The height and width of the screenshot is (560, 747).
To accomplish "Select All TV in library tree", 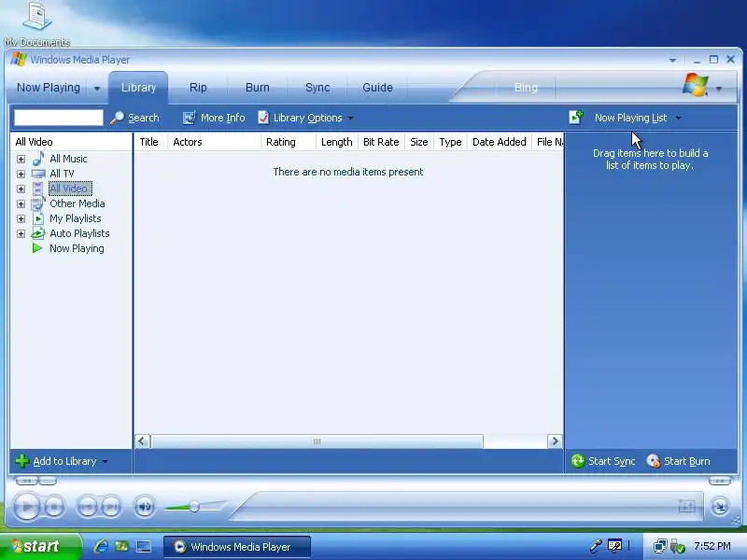I will [62, 174].
